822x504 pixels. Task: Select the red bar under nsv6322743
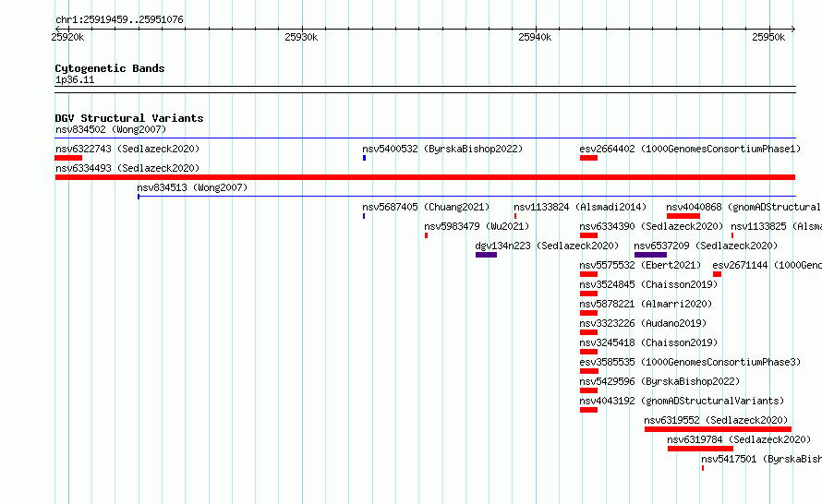click(68, 158)
